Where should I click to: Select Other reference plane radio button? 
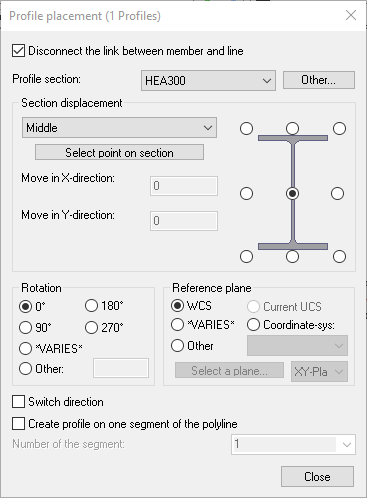[177, 346]
